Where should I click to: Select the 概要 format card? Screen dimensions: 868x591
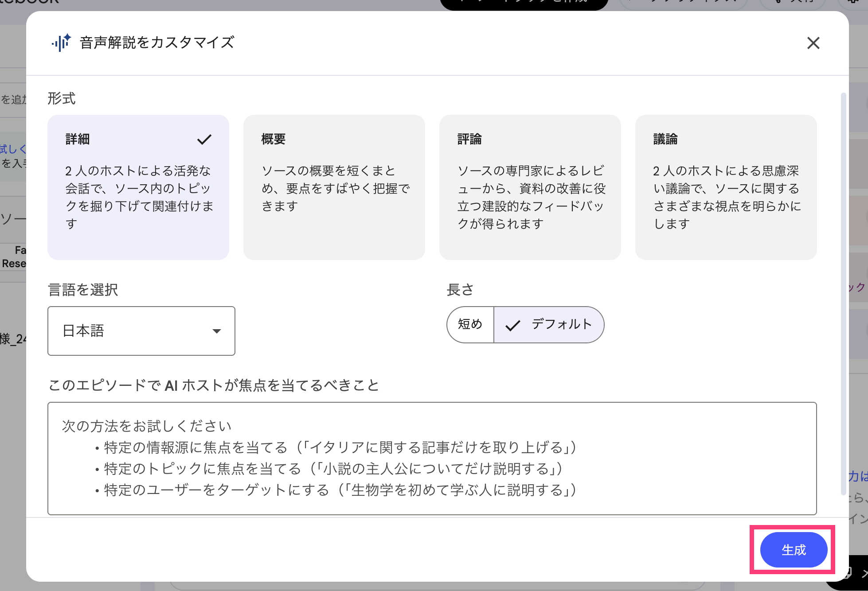pos(334,187)
